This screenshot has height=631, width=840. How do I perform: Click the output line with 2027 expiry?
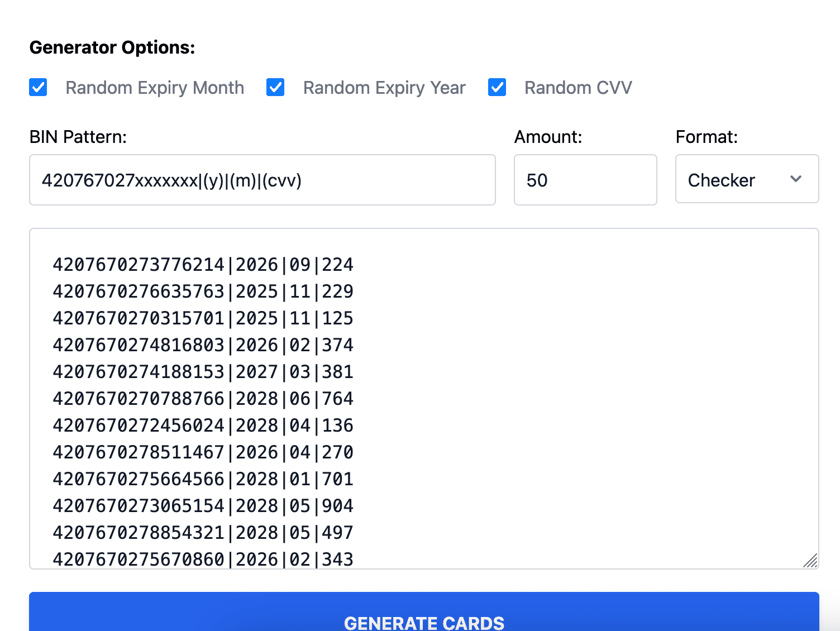point(203,372)
